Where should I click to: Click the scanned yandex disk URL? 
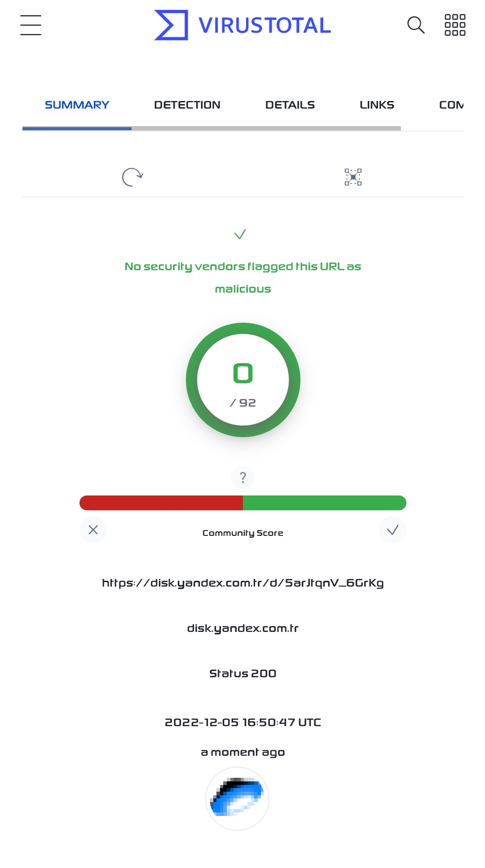(x=243, y=583)
